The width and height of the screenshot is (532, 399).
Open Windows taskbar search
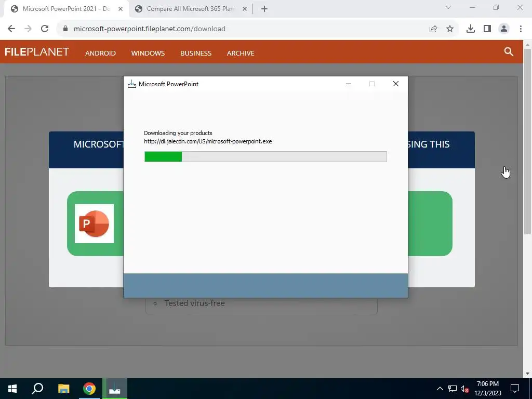[37, 389]
